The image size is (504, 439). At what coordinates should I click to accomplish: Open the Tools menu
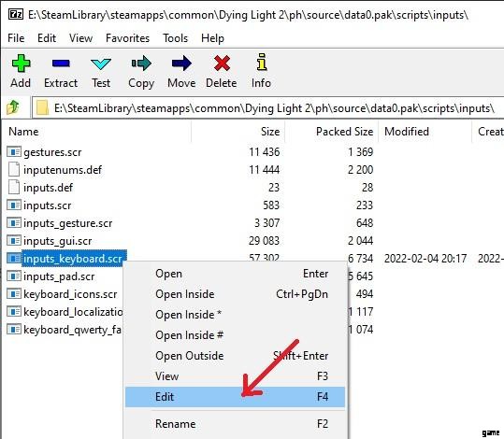(175, 38)
